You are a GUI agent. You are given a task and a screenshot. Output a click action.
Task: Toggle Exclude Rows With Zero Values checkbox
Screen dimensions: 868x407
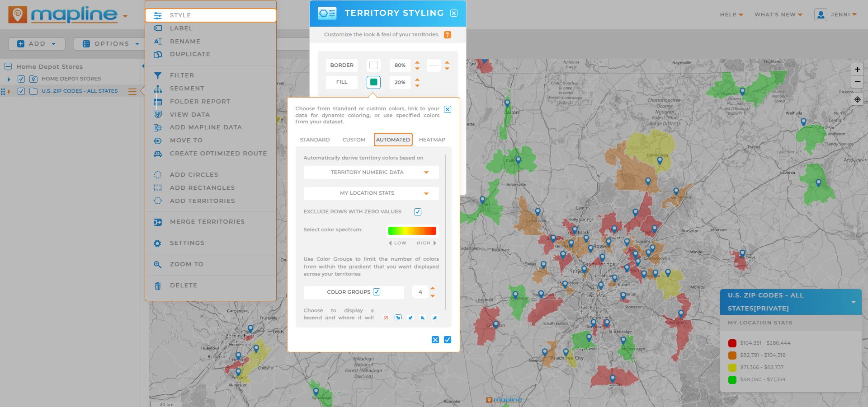[418, 212]
